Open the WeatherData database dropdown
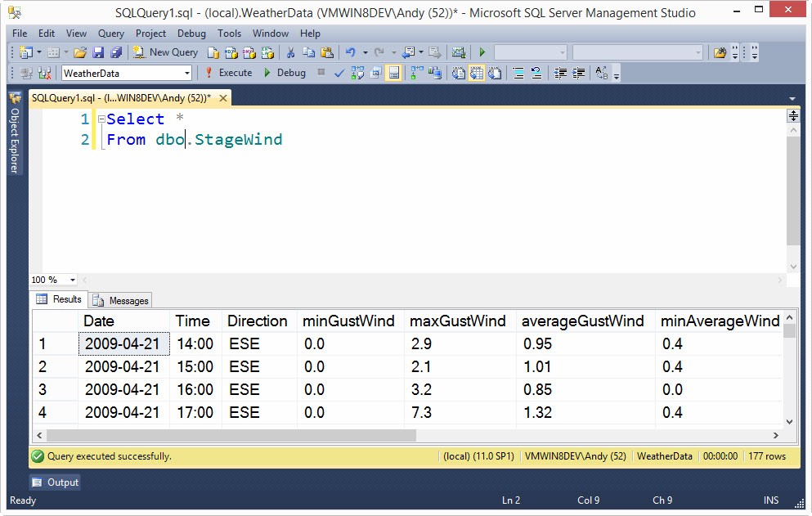812x516 pixels. click(x=187, y=73)
